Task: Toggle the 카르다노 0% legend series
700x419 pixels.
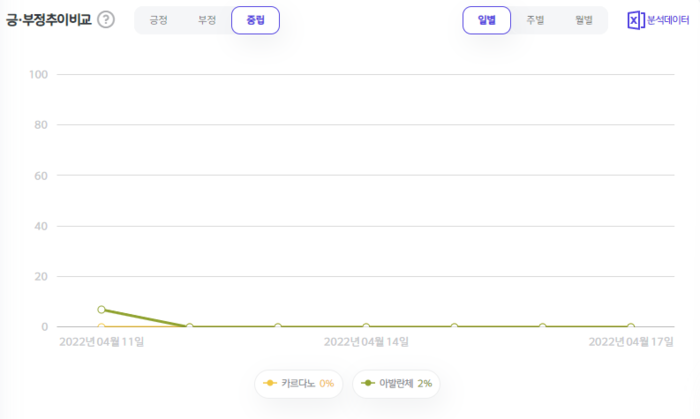Action: click(x=299, y=383)
